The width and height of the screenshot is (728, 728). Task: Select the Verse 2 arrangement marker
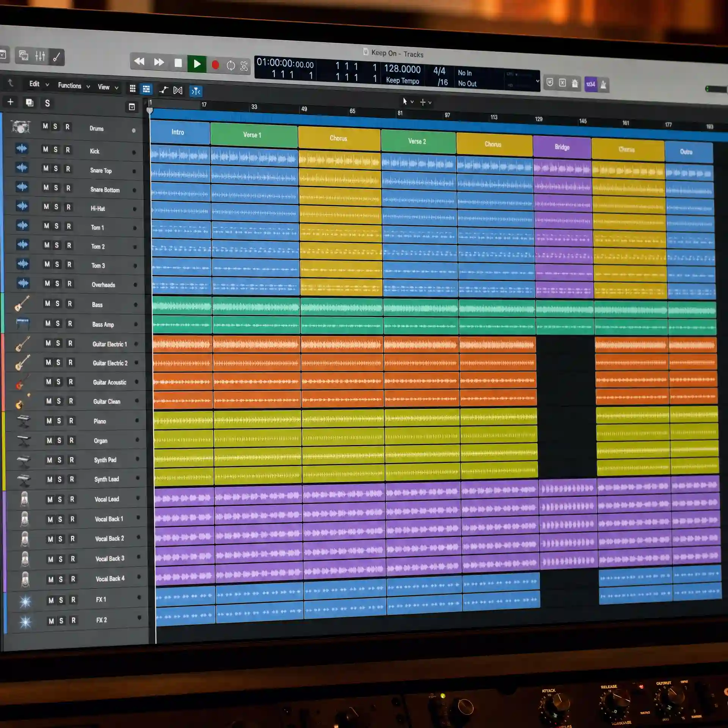coord(418,141)
